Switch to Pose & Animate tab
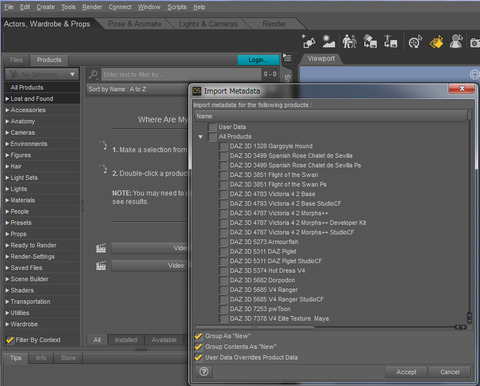 click(135, 24)
